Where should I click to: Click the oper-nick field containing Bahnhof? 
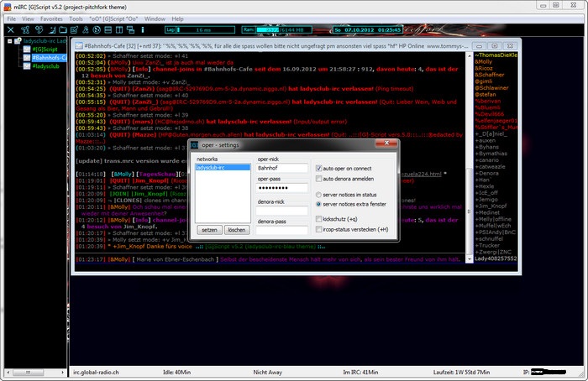pos(281,168)
